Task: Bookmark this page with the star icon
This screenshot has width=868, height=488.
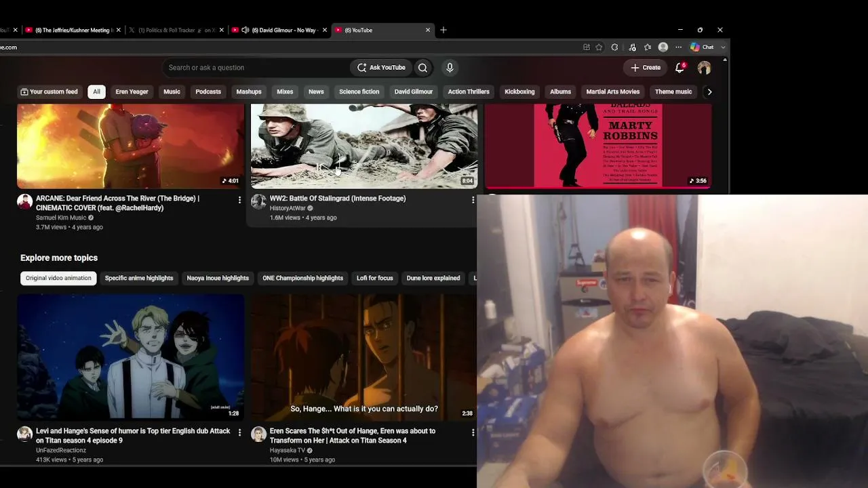Action: point(599,47)
